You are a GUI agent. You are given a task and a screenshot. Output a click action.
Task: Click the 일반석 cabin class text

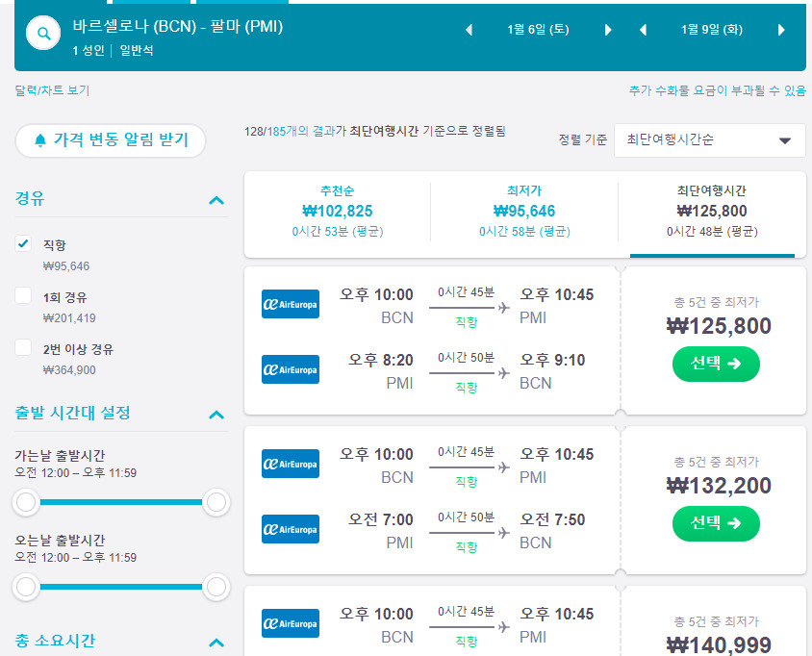coord(137,51)
